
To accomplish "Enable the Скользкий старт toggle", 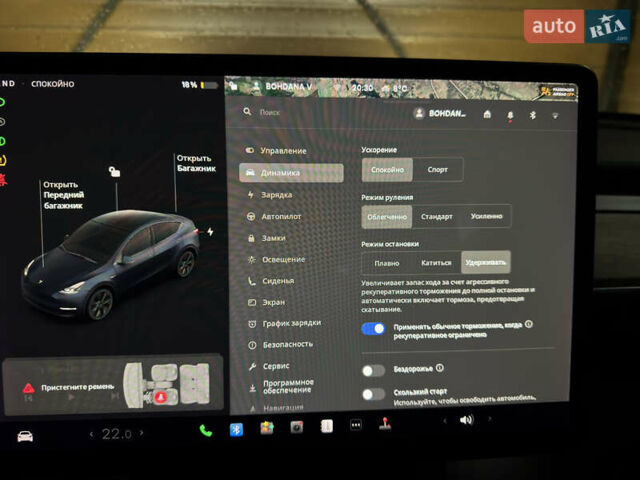I will (x=373, y=394).
